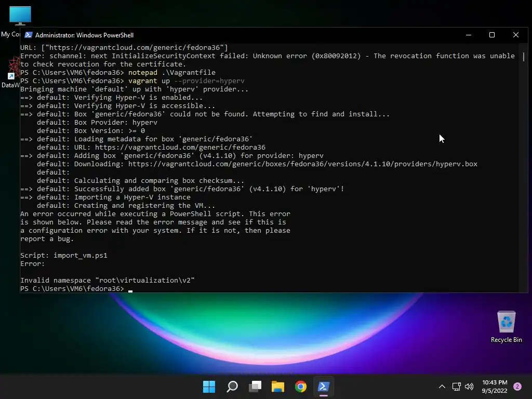The image size is (532, 399).
Task: Click the 'Importing a Hyper-V instance' line
Action: [105, 197]
